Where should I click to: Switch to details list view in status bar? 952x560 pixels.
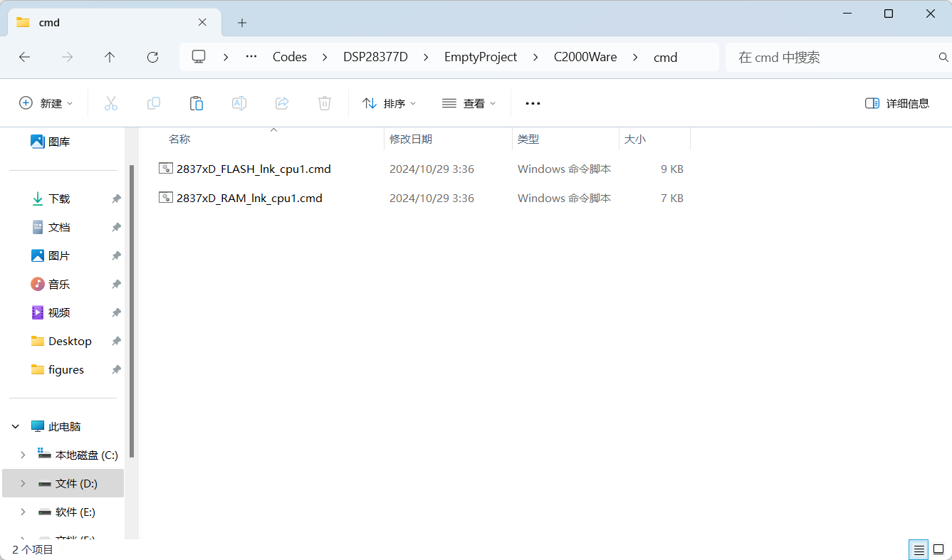tap(919, 549)
